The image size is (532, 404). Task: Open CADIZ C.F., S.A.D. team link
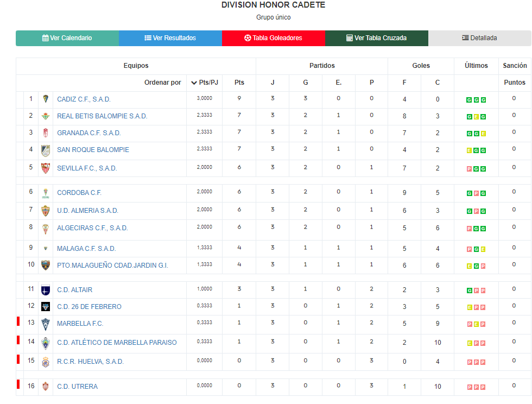coord(84,99)
